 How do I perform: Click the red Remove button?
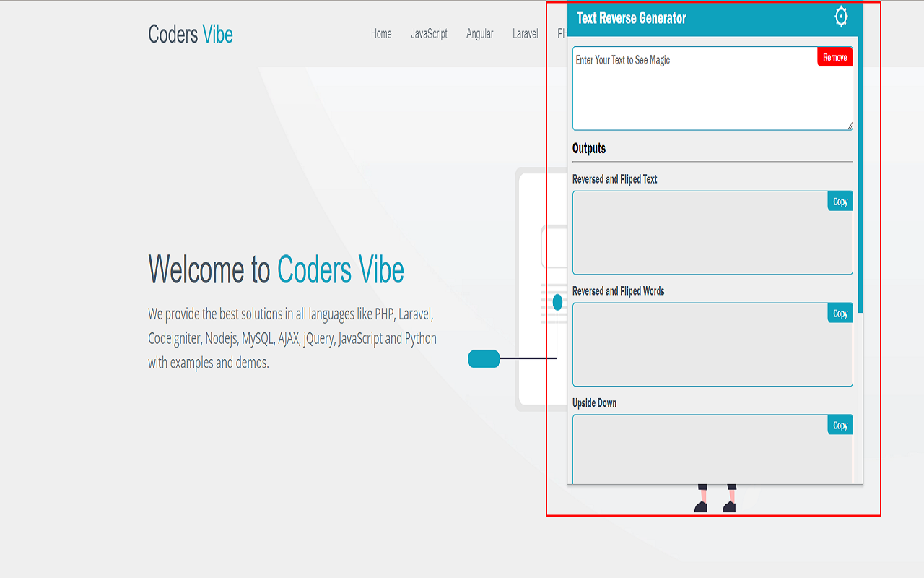pyautogui.click(x=835, y=57)
